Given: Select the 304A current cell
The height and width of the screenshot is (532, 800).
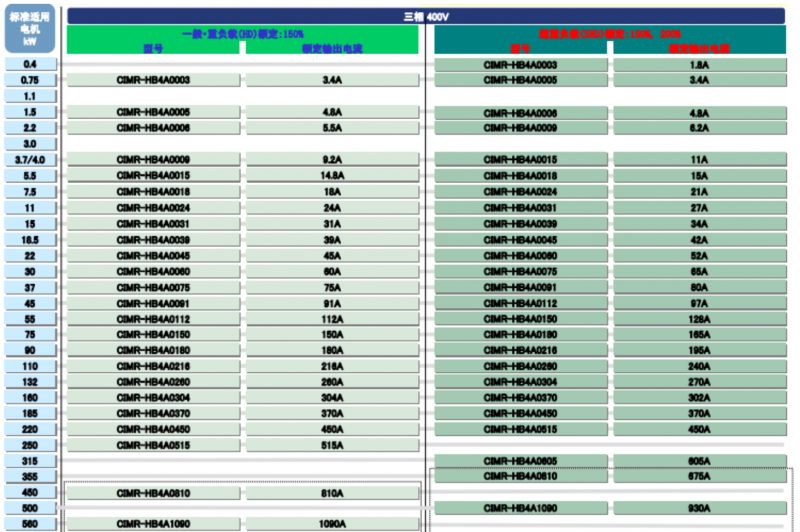Looking at the screenshot, I should (x=332, y=398).
